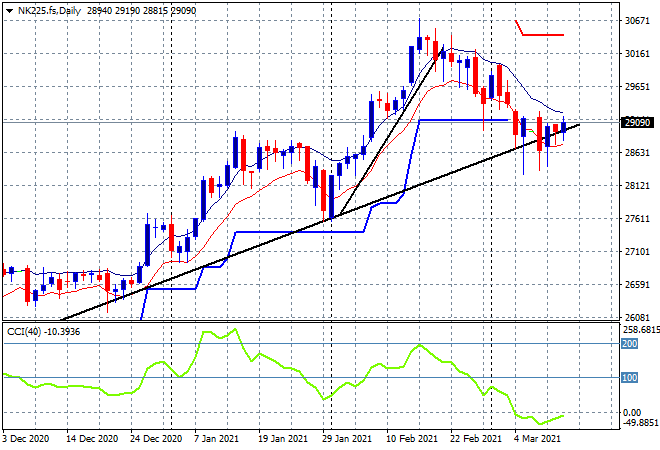Select the price scale value 30161

coord(637,54)
